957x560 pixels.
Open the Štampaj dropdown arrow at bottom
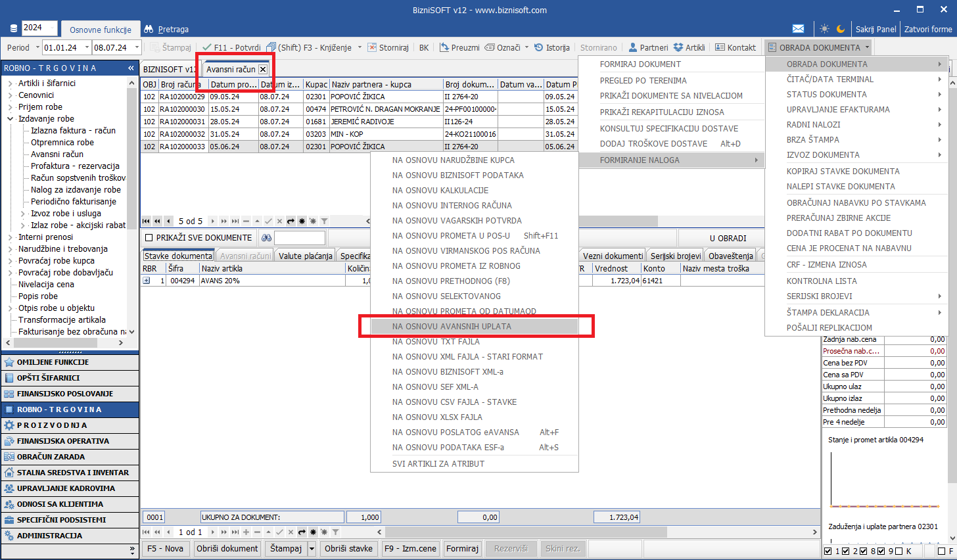pos(312,548)
